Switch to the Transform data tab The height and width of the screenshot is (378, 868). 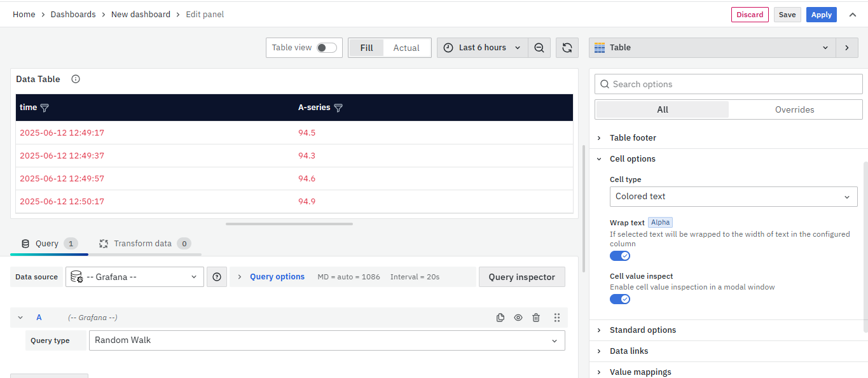point(144,244)
